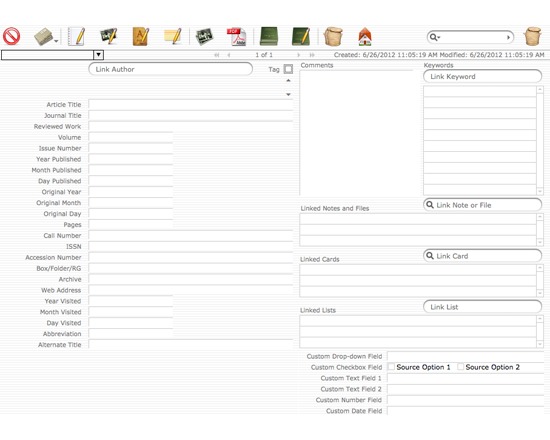Click the Web Address input field
Viewport: 550px width, 440px height.
point(191,290)
